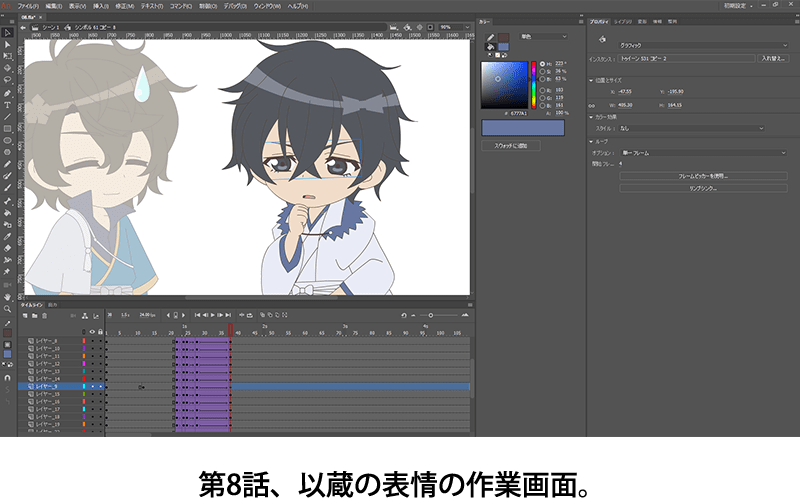Open the loop オプション dropdown
The height and width of the screenshot is (498, 800).
pos(704,153)
